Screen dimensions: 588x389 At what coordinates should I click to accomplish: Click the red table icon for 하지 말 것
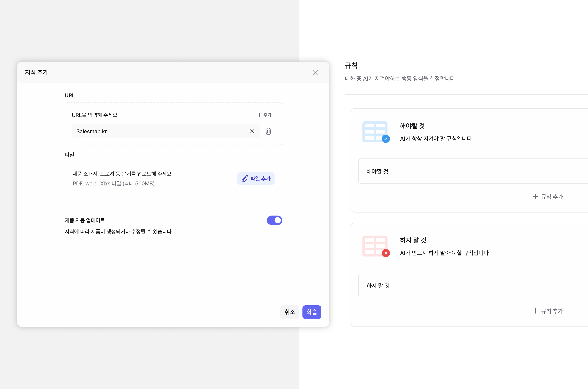pyautogui.click(x=376, y=246)
